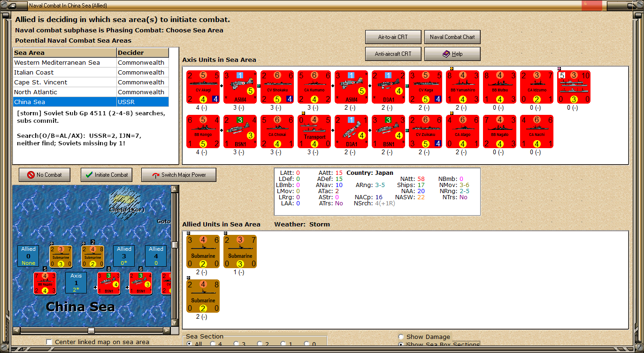644x353 pixels.
Task: Click the 2-4-8 Submarine on the map
Action: point(93,256)
